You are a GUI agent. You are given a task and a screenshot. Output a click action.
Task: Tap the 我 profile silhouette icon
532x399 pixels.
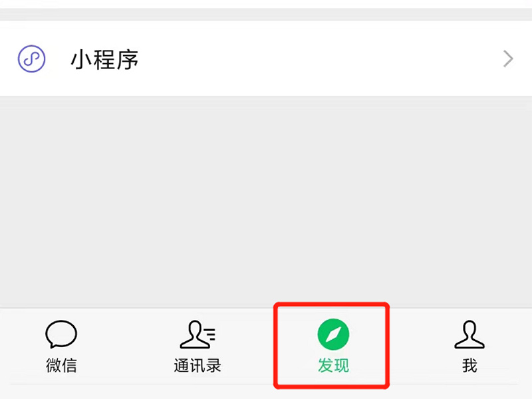pyautogui.click(x=469, y=334)
